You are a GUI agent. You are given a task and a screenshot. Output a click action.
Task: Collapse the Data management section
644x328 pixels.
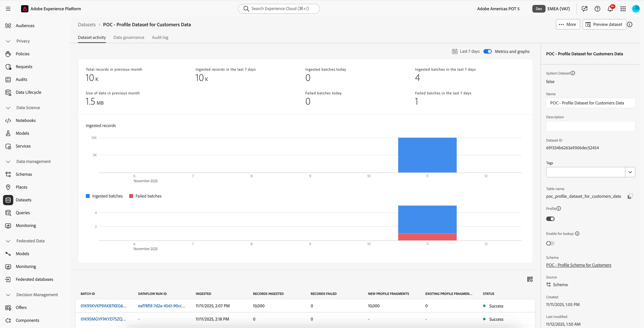point(8,161)
